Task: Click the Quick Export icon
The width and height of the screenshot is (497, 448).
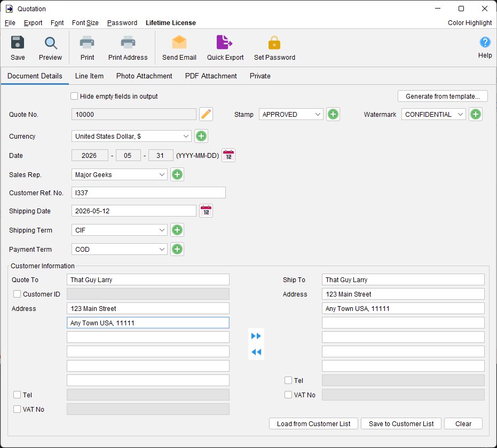Action: click(x=225, y=42)
